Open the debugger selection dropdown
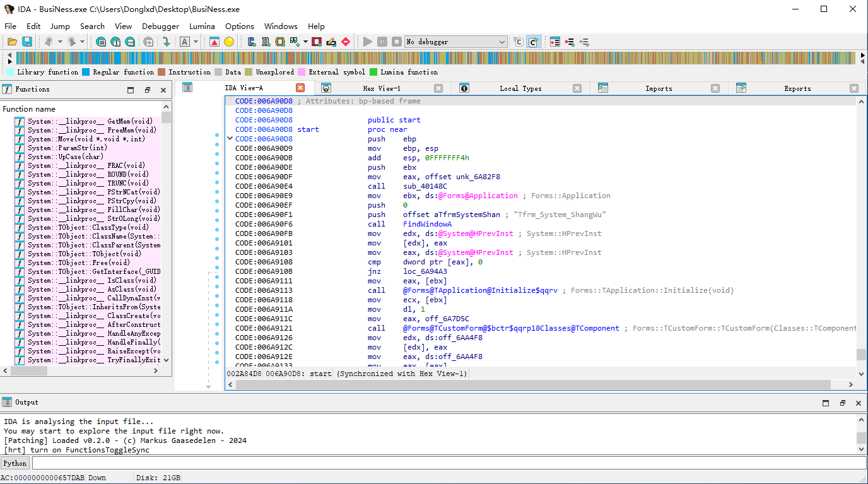The width and height of the screenshot is (868, 484). pos(502,42)
